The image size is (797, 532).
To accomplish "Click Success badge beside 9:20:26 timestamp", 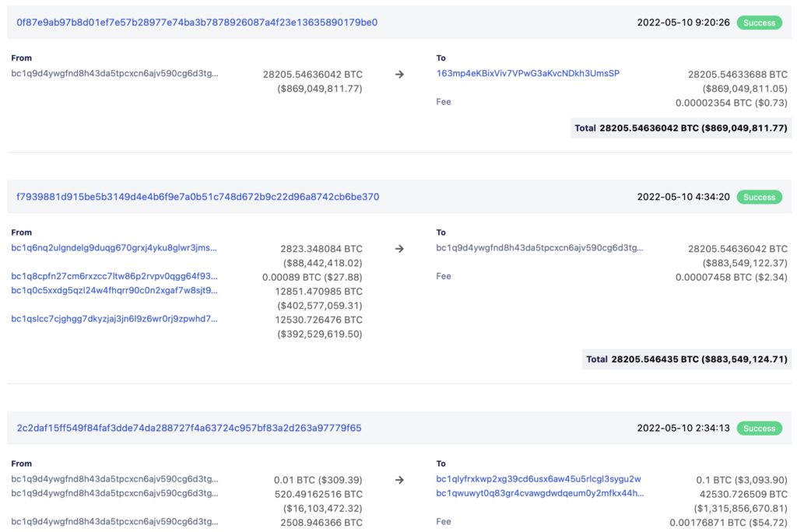I will (x=759, y=23).
